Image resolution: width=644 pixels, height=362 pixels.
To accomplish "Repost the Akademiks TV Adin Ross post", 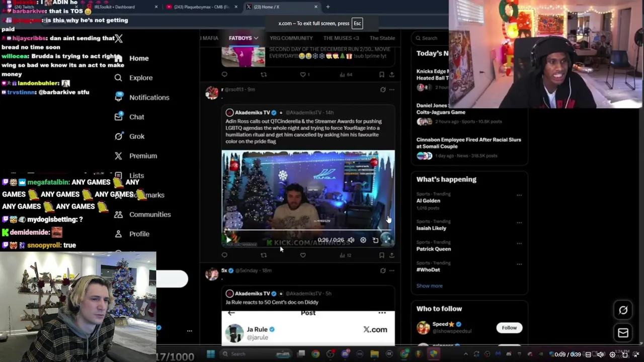I will pos(264,255).
